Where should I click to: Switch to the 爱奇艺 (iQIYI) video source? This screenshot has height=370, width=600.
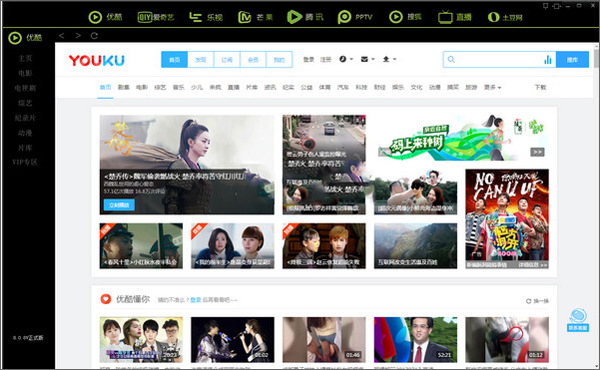coord(156,17)
